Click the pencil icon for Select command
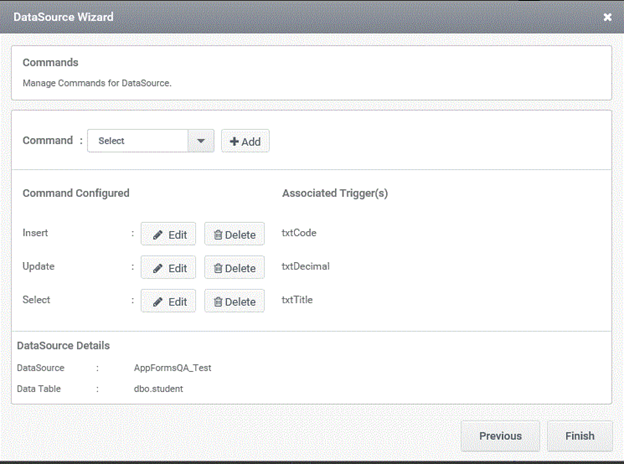Screen dimensions: 624x464 point(158,302)
